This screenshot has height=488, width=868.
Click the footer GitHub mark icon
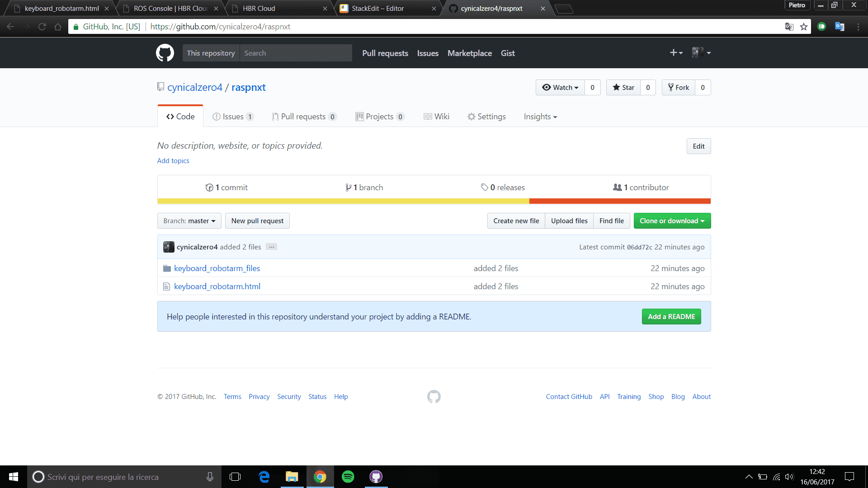tap(434, 397)
